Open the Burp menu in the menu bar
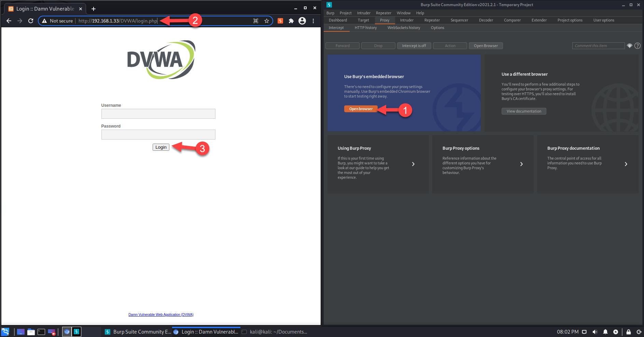The width and height of the screenshot is (644, 337). tap(330, 13)
